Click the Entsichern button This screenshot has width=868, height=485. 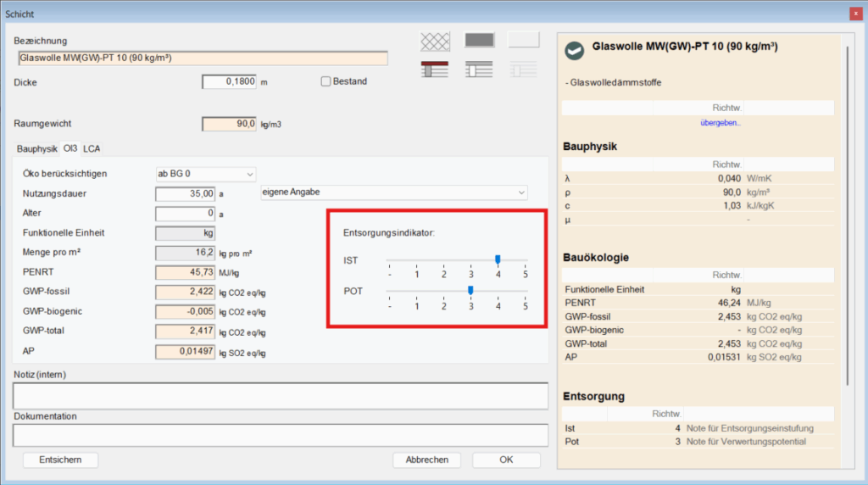coord(61,460)
